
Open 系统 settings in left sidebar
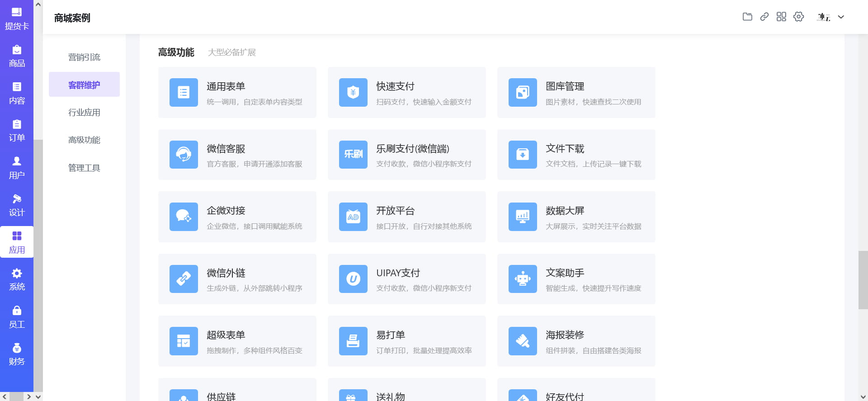[17, 280]
